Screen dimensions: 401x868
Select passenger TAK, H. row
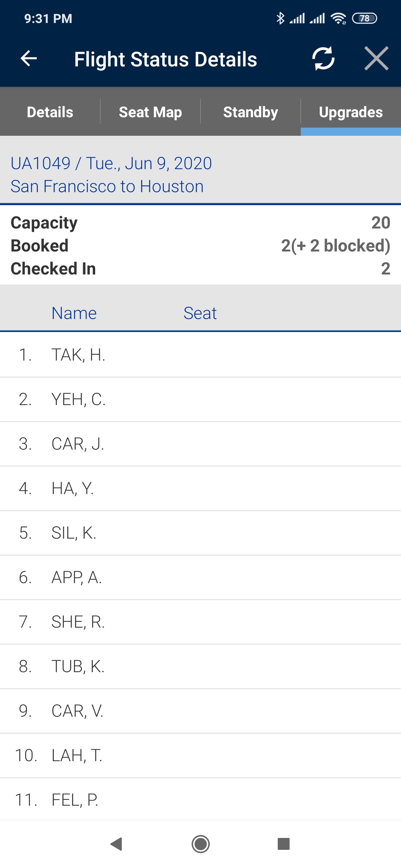(200, 355)
